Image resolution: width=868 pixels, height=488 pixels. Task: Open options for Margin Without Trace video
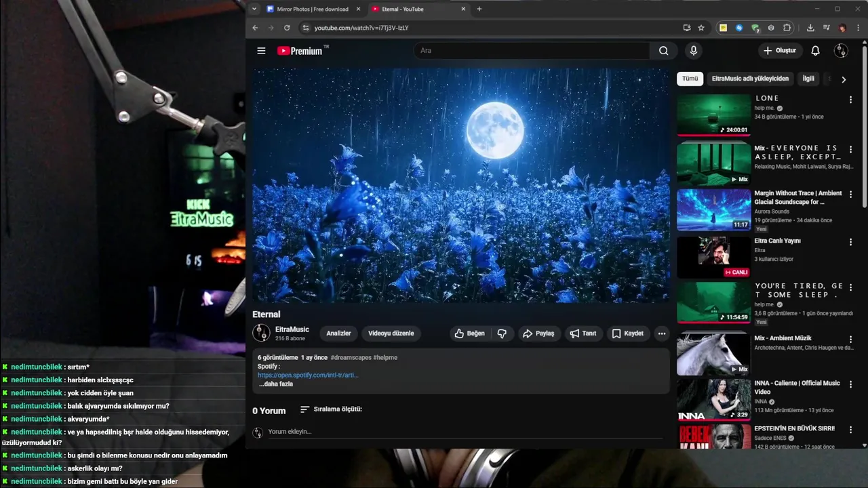pyautogui.click(x=850, y=195)
